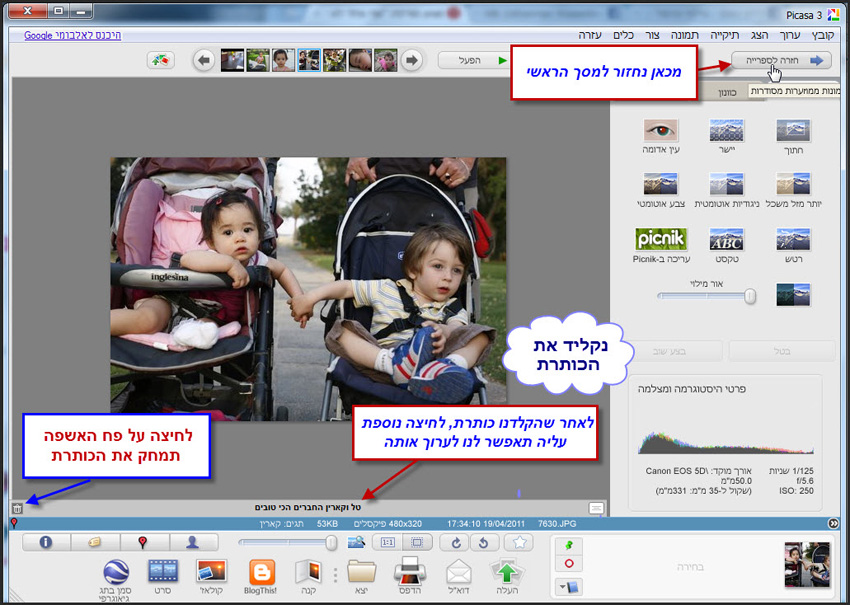Toggle the properties info panel button
This screenshot has height=605, width=850.
(x=46, y=542)
